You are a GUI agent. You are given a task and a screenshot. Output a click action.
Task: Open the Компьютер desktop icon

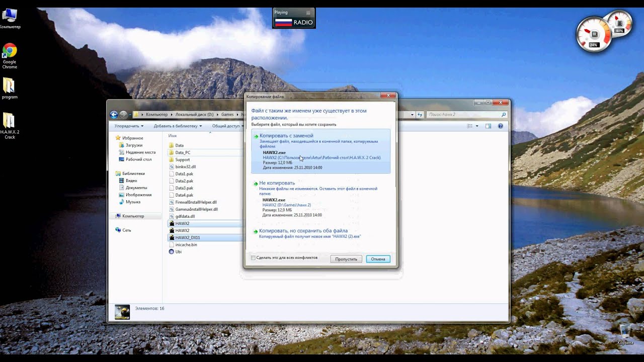10,19
